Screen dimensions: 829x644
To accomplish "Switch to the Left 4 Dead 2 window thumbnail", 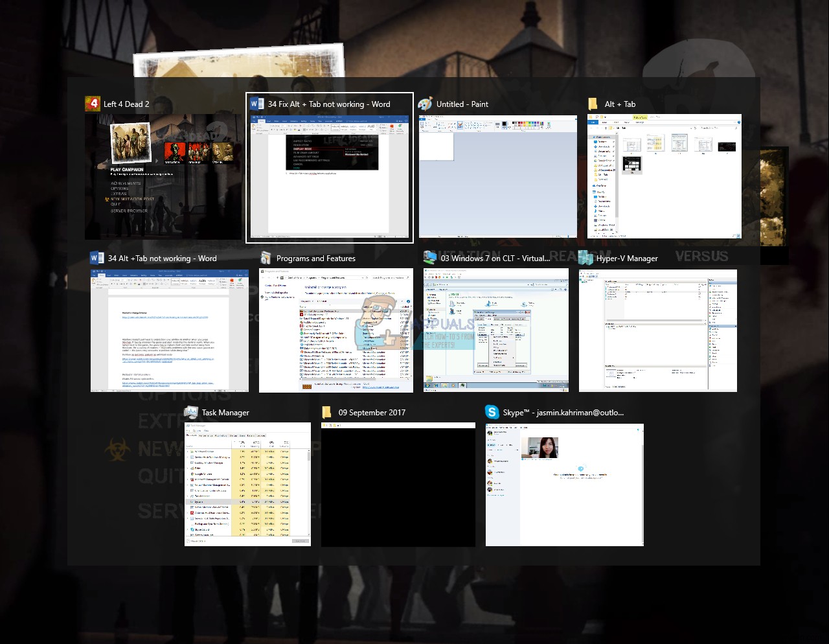I will pos(163,177).
